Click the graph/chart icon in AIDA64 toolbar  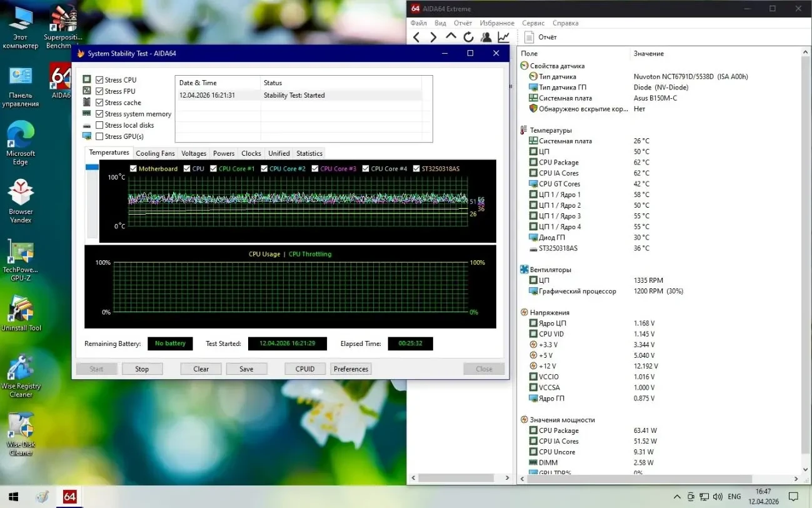(x=503, y=37)
